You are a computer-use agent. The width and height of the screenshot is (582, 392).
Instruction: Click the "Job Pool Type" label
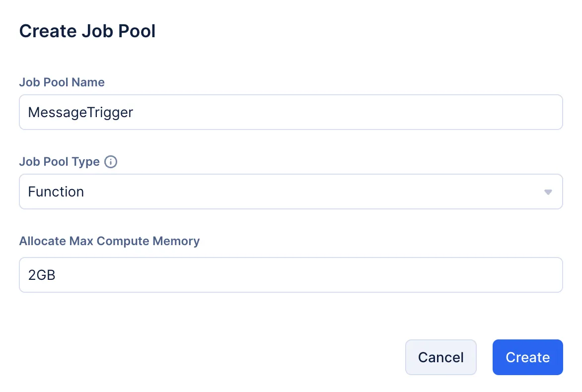point(60,162)
